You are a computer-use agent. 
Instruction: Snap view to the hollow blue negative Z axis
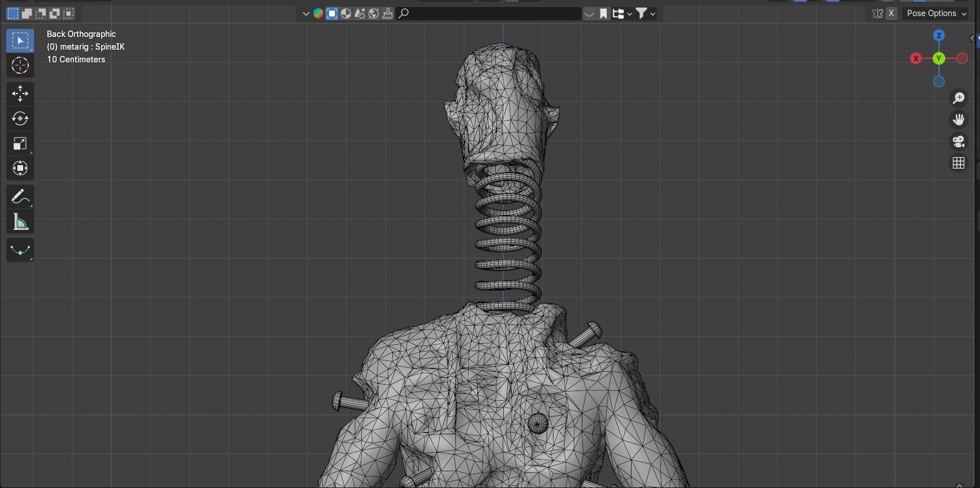point(939,81)
